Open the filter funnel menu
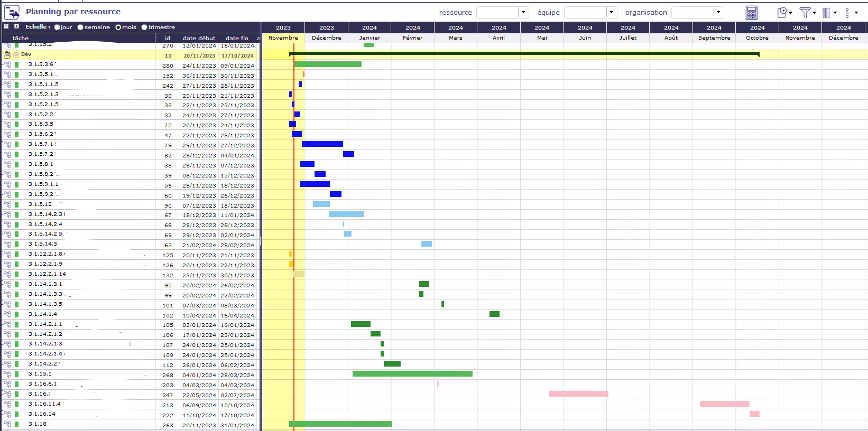The image size is (868, 431). tap(805, 13)
